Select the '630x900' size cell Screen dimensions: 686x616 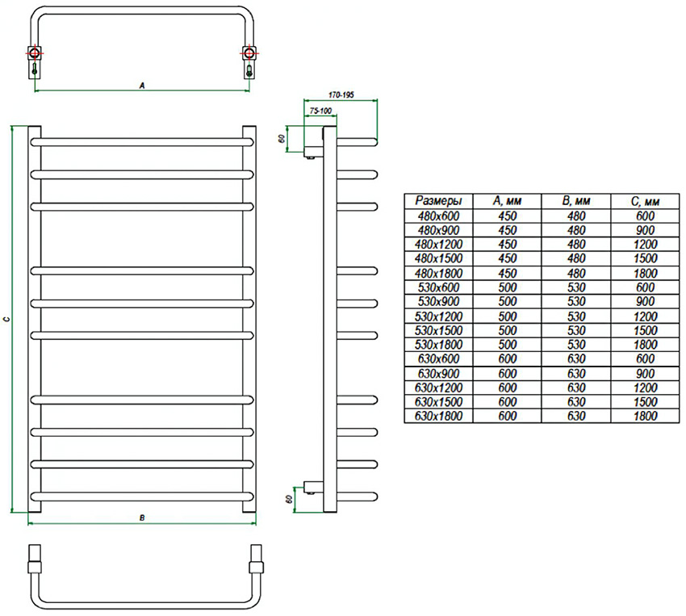tap(438, 373)
